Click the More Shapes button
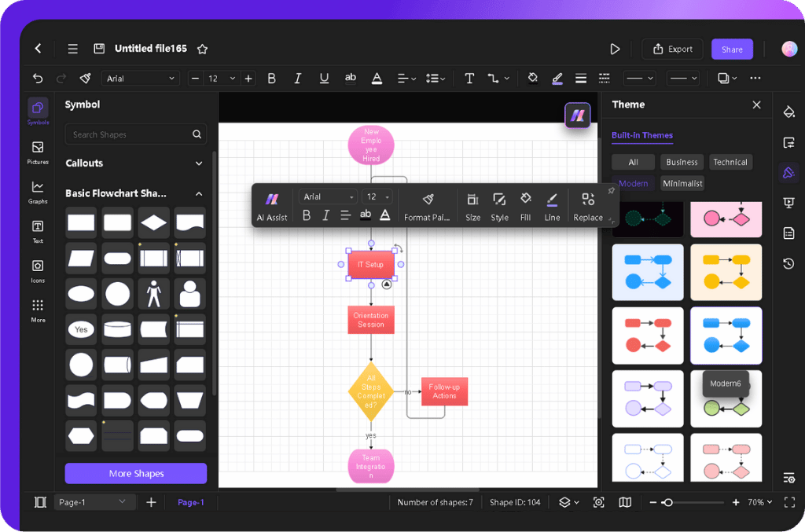This screenshot has width=805, height=532. click(x=135, y=473)
